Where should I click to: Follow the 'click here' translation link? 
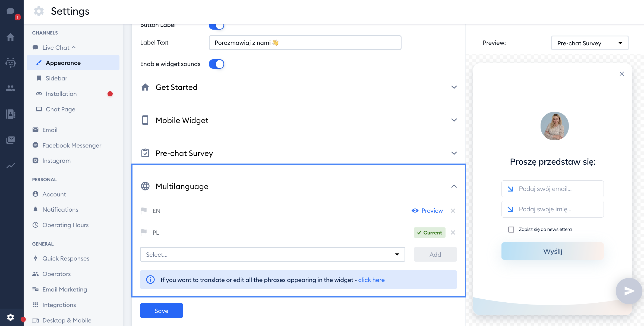pos(371,280)
